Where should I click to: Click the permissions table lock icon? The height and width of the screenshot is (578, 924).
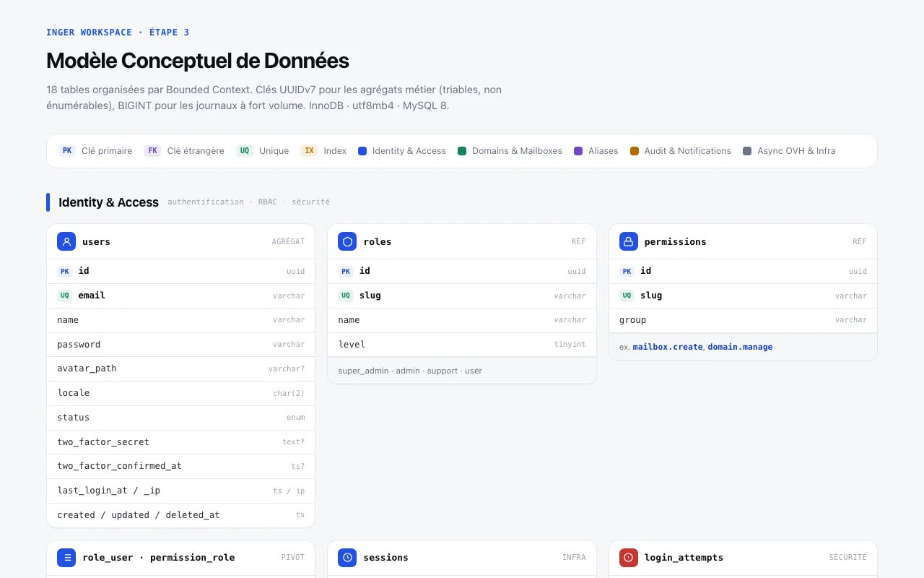click(629, 241)
